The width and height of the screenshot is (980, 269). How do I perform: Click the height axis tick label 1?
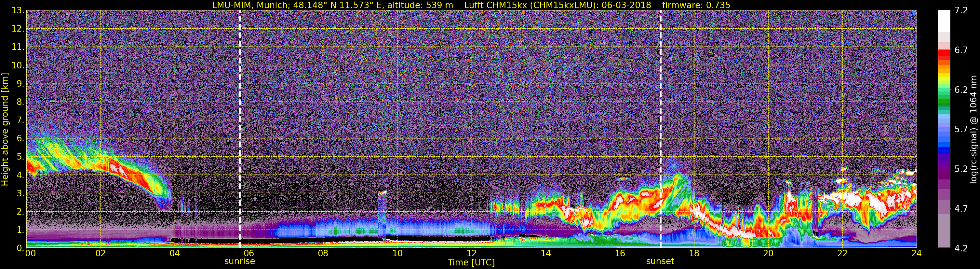click(20, 230)
